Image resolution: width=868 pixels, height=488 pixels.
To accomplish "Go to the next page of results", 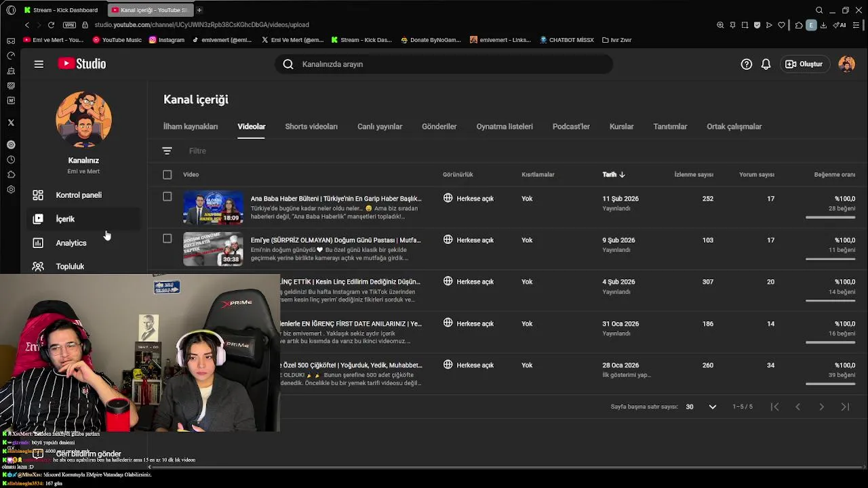I will click(x=821, y=407).
